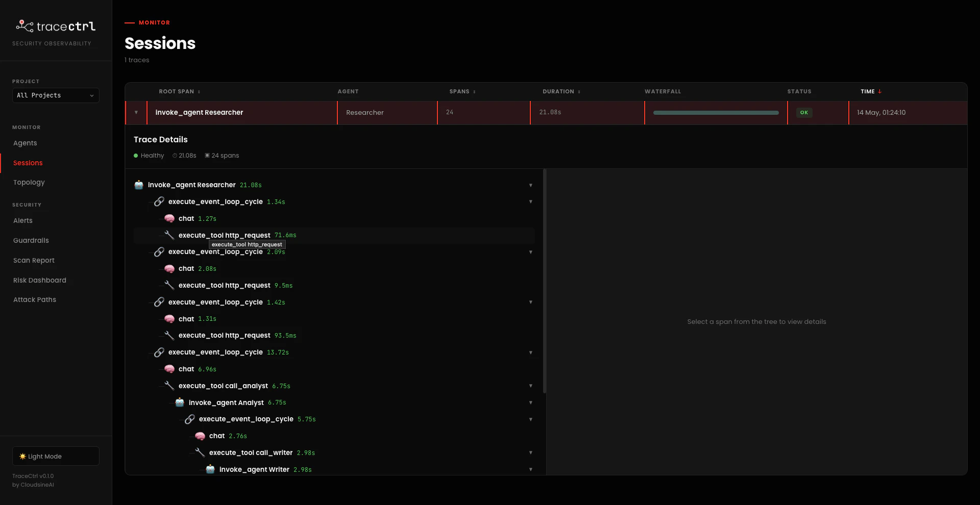The image size is (980, 505).
Task: Open the Attack Paths page
Action: tap(35, 299)
